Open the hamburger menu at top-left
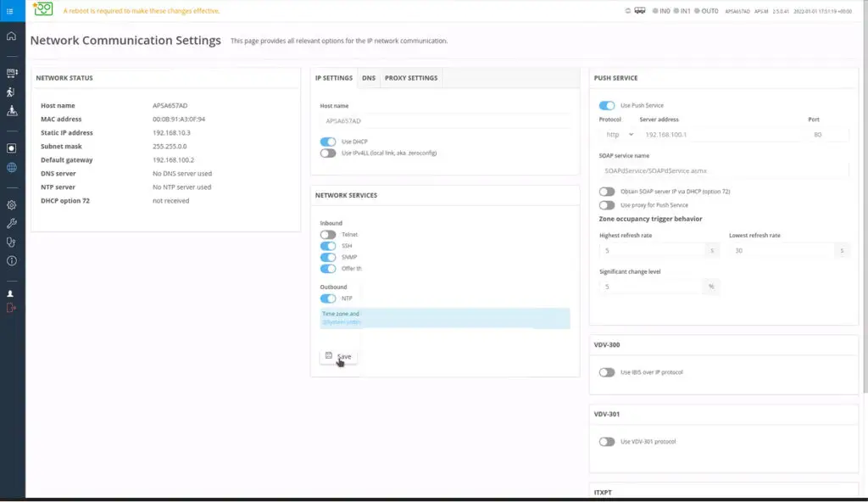 tap(10, 10)
